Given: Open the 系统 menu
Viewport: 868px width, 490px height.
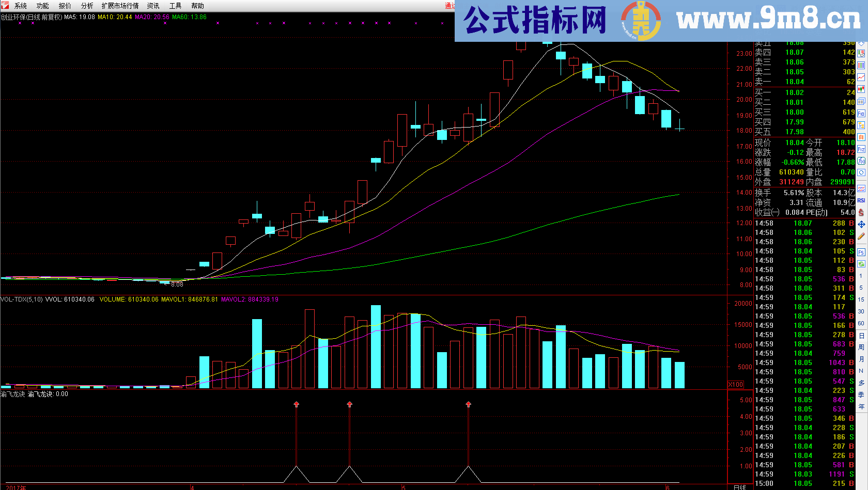Looking at the screenshot, I should pos(21,6).
